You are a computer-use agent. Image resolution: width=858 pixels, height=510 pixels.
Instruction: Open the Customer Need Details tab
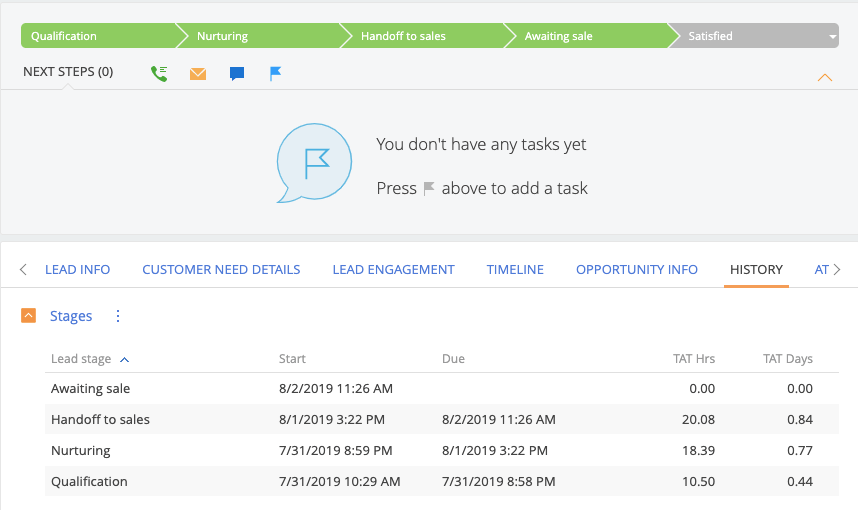pyautogui.click(x=221, y=269)
